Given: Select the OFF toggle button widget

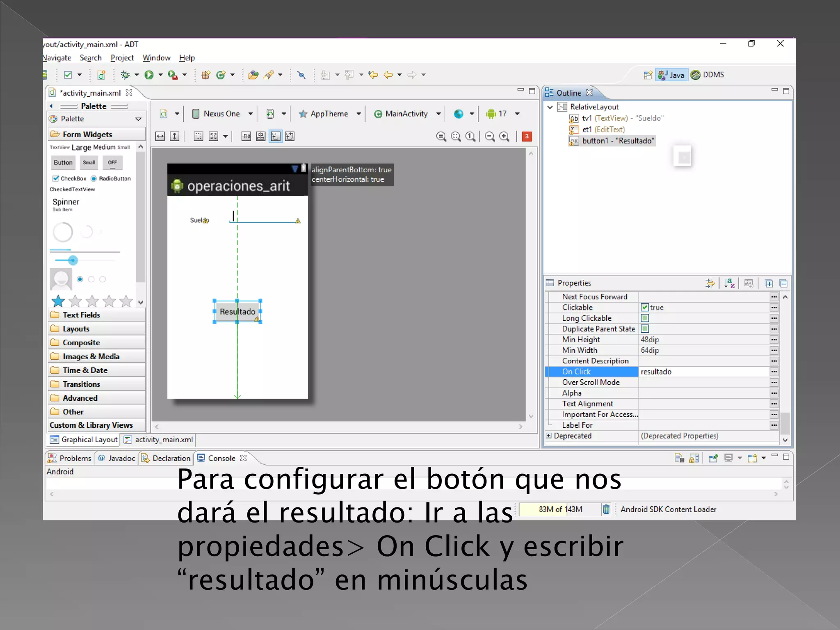Looking at the screenshot, I should [112, 162].
